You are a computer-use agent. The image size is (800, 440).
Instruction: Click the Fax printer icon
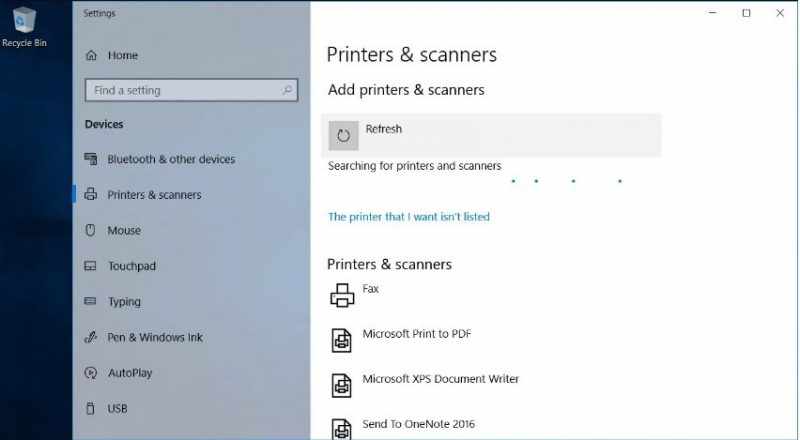click(x=342, y=296)
